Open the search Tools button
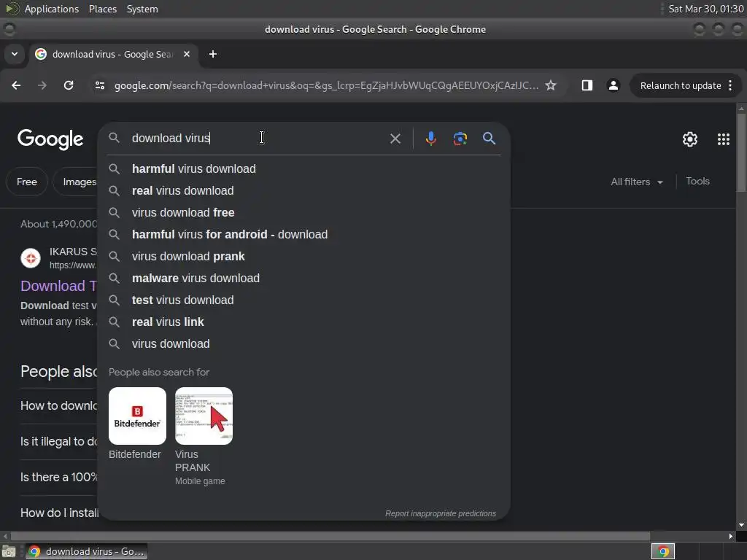The width and height of the screenshot is (747, 560). click(x=697, y=182)
